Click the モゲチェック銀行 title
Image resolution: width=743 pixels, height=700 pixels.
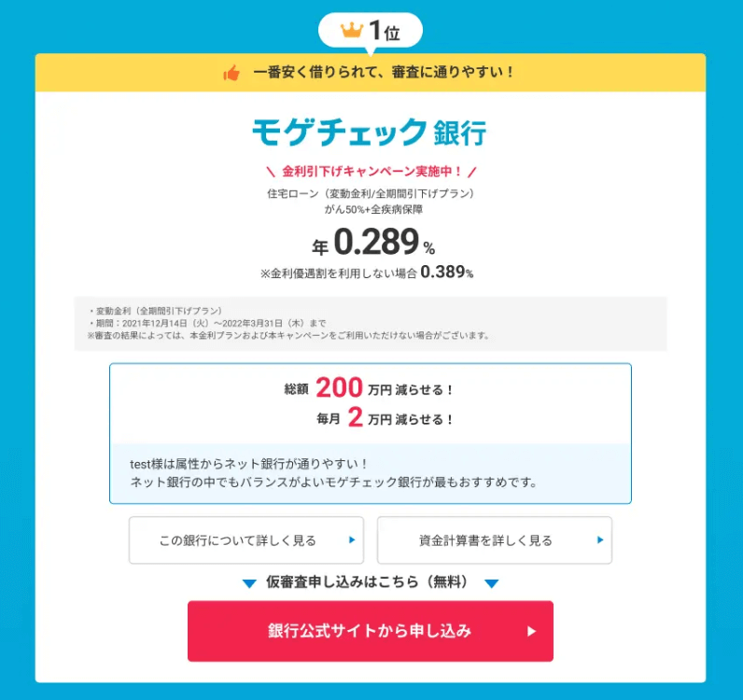[x=369, y=133]
